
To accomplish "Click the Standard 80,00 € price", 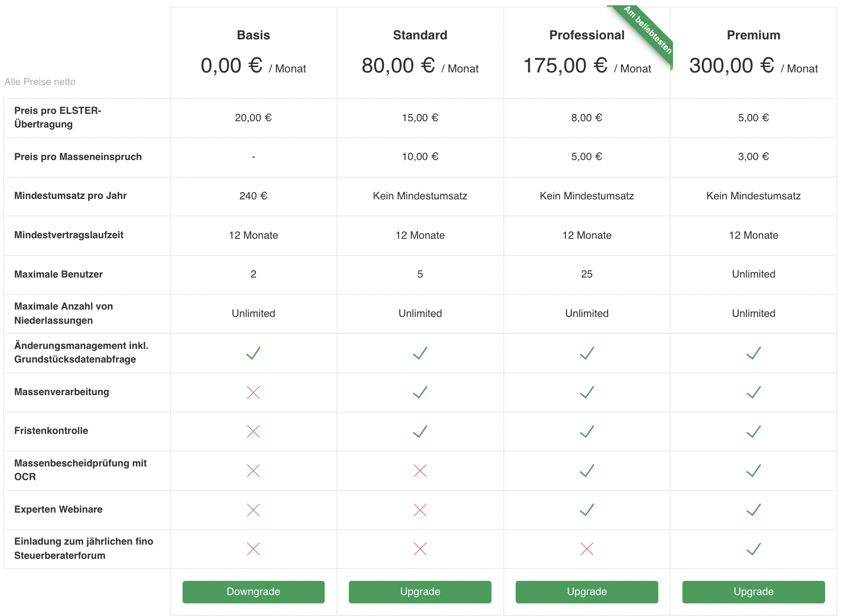I will (399, 66).
